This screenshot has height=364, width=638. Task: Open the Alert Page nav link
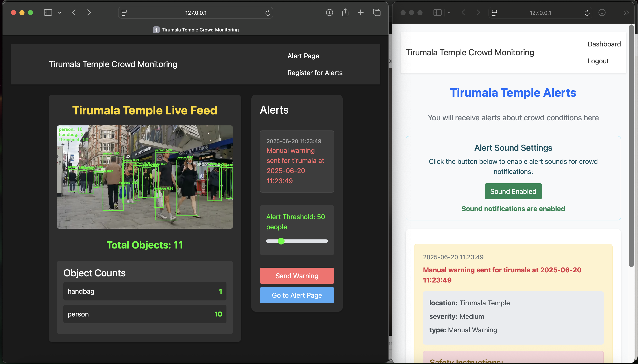pos(303,56)
